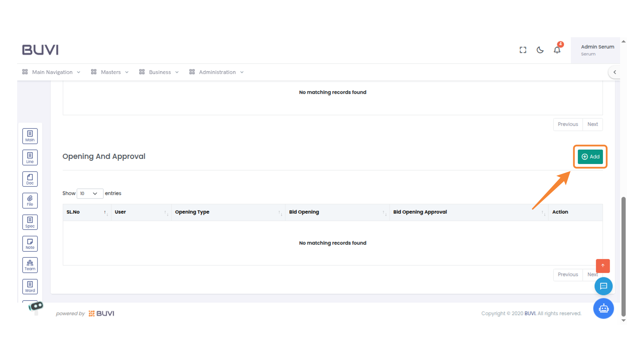Open the Line sidebar icon

coord(30,158)
